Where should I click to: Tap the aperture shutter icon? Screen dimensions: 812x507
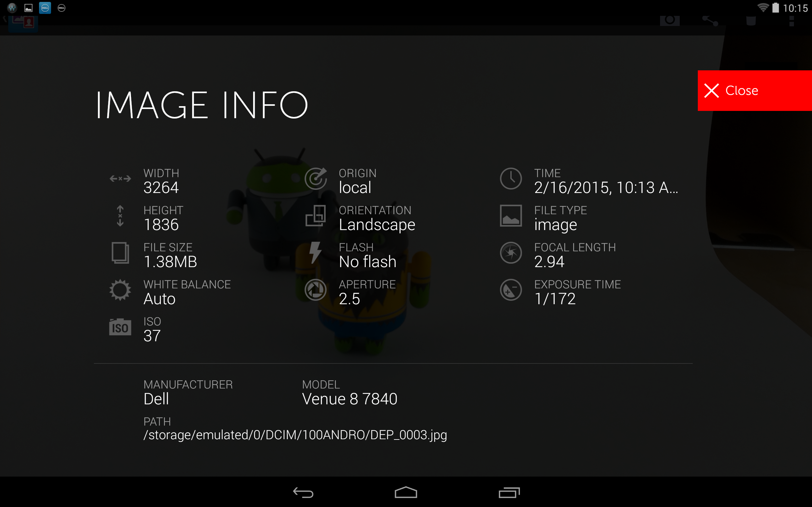point(315,290)
